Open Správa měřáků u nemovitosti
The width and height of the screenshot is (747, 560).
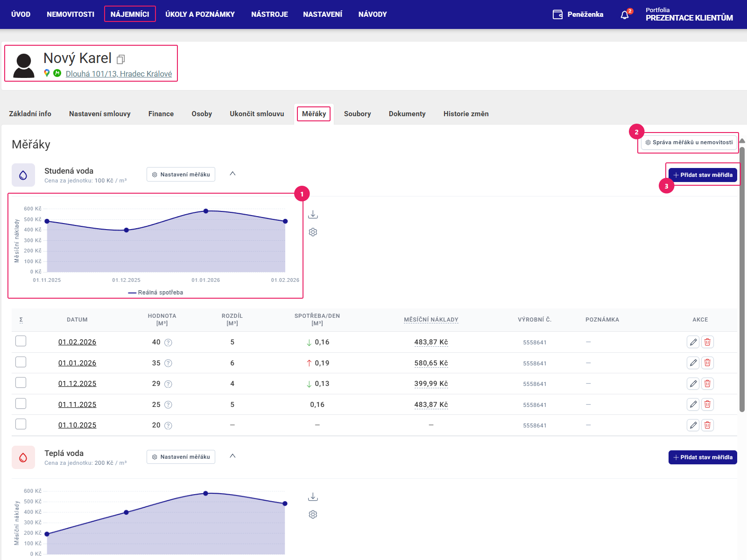pos(689,142)
